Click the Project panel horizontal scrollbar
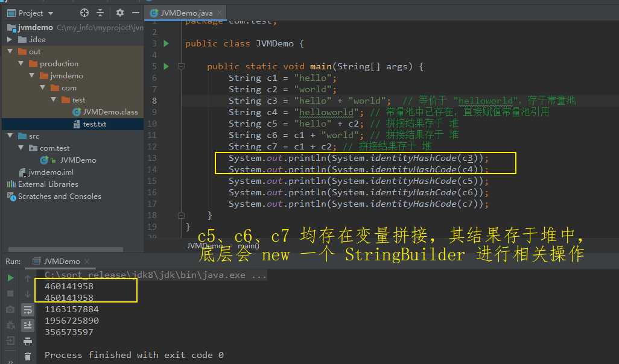 (66, 249)
